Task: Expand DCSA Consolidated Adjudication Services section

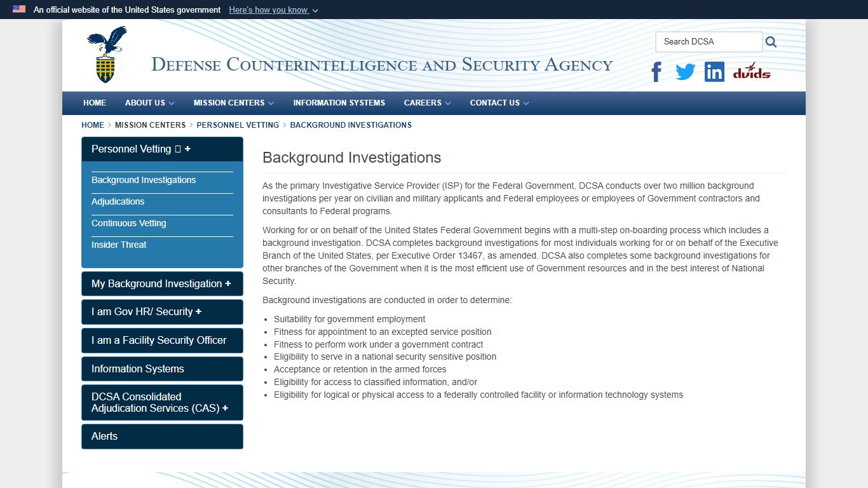Action: tap(162, 403)
